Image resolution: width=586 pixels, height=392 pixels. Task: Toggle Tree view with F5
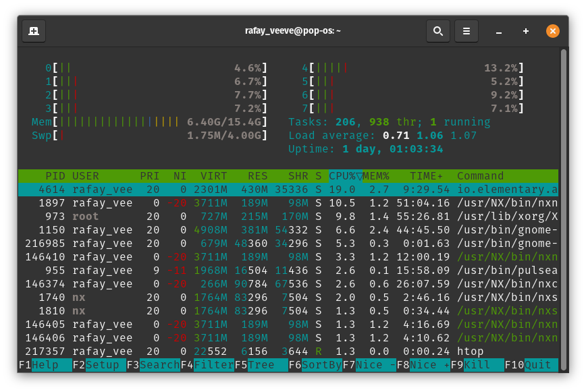(x=258, y=364)
